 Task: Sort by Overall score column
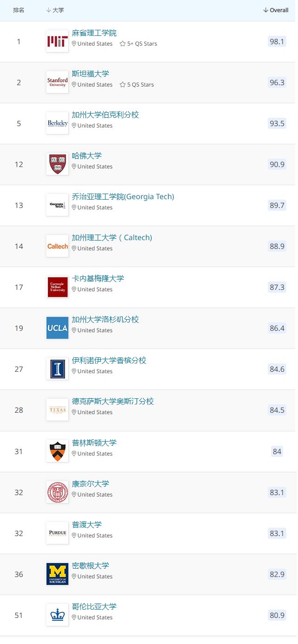tap(276, 10)
